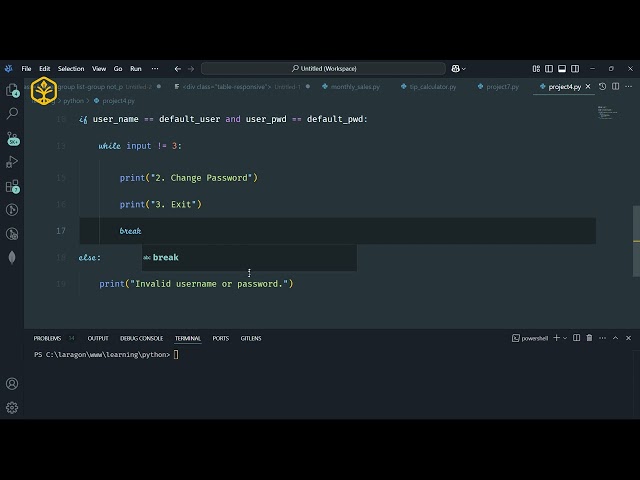Open the Selection menu
Screen dimensions: 640x480
point(71,69)
